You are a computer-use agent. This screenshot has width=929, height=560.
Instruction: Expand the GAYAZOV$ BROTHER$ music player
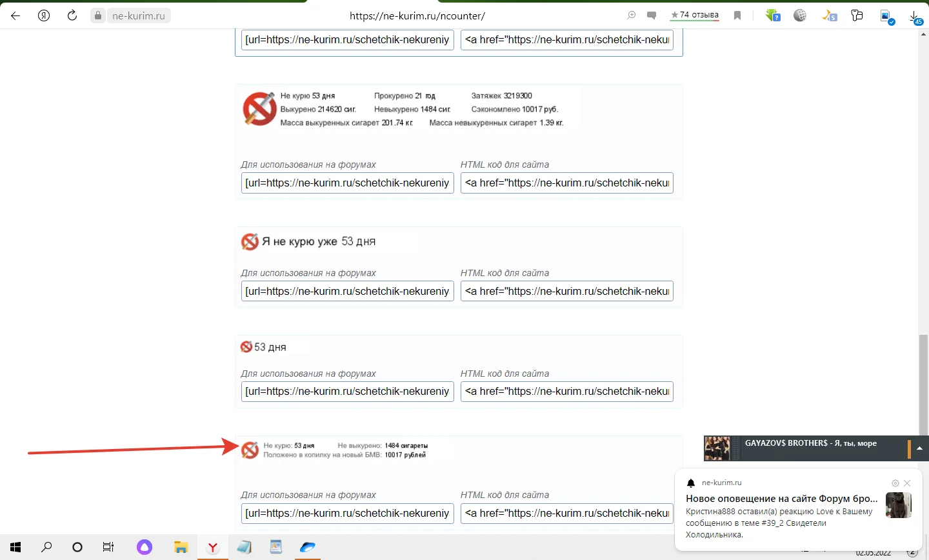coord(919,448)
